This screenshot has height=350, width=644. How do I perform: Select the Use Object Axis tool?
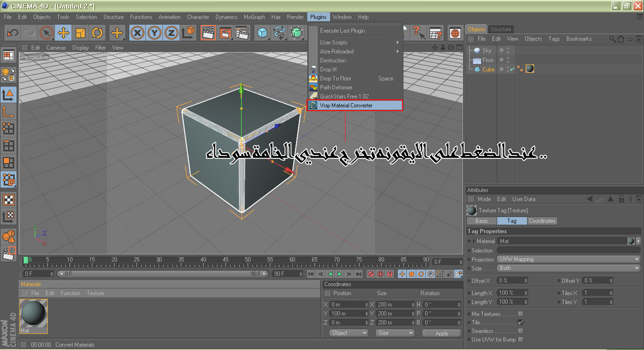pyautogui.click(x=9, y=112)
